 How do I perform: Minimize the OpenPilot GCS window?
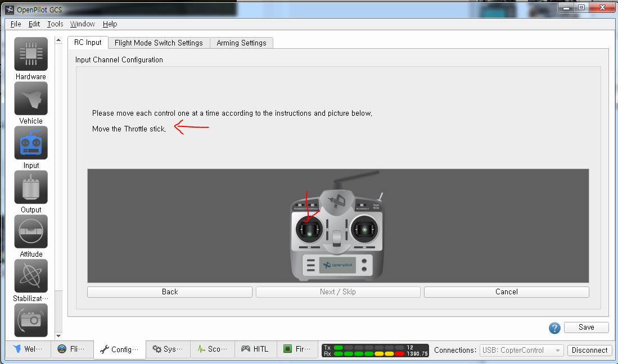pos(566,7)
